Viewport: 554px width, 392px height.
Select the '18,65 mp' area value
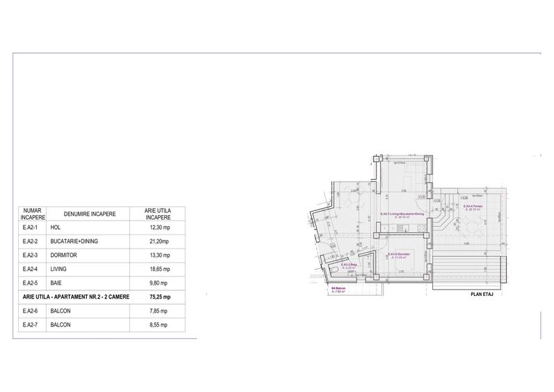tap(159, 269)
